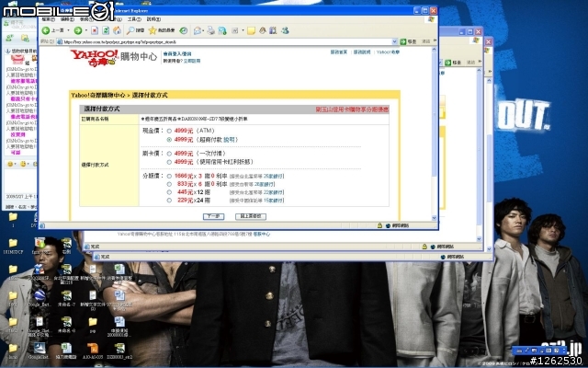The height and width of the screenshot is (368, 588).
Task: Open the dropdown arrow beside the gray toolbar box
Action: click(x=243, y=30)
